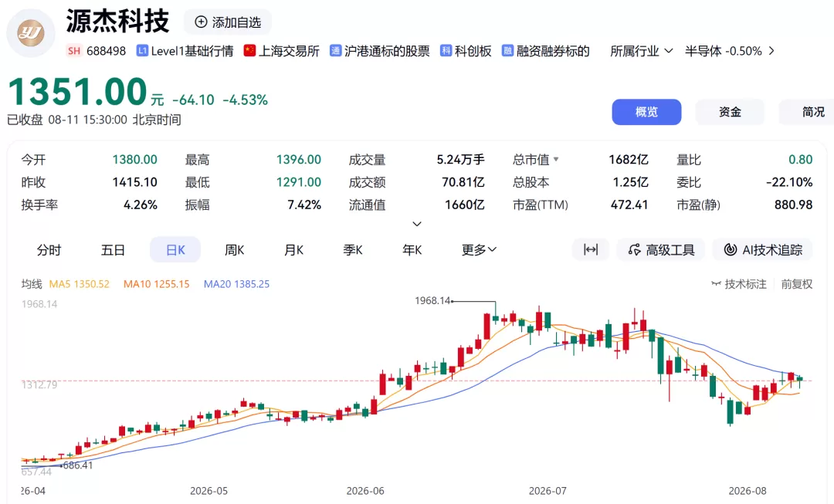This screenshot has width=834, height=504.
Task: Click the 2026-05 date axis label
Action: 208,491
